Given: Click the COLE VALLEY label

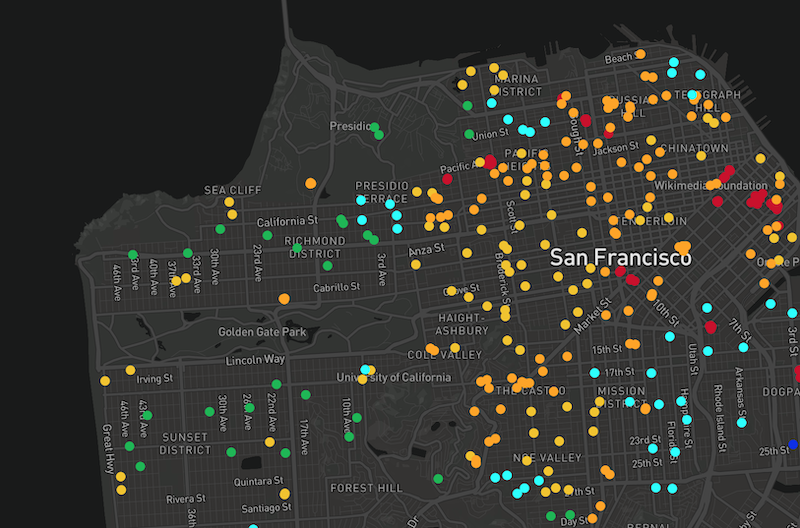Looking at the screenshot, I should (444, 355).
